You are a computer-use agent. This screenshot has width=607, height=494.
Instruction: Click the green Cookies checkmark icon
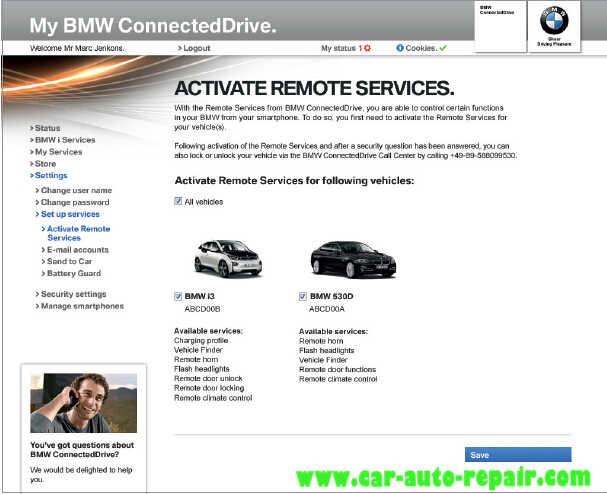(x=443, y=48)
